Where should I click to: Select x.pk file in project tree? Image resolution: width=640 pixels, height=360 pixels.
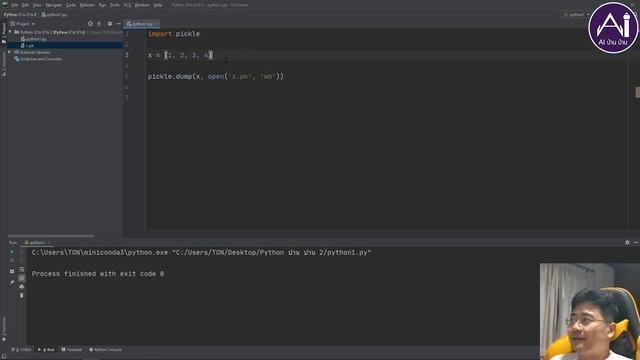[x=30, y=46]
